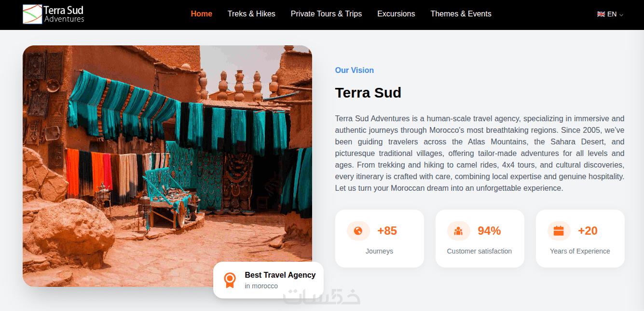Expand the EN language chevron

coord(621,14)
